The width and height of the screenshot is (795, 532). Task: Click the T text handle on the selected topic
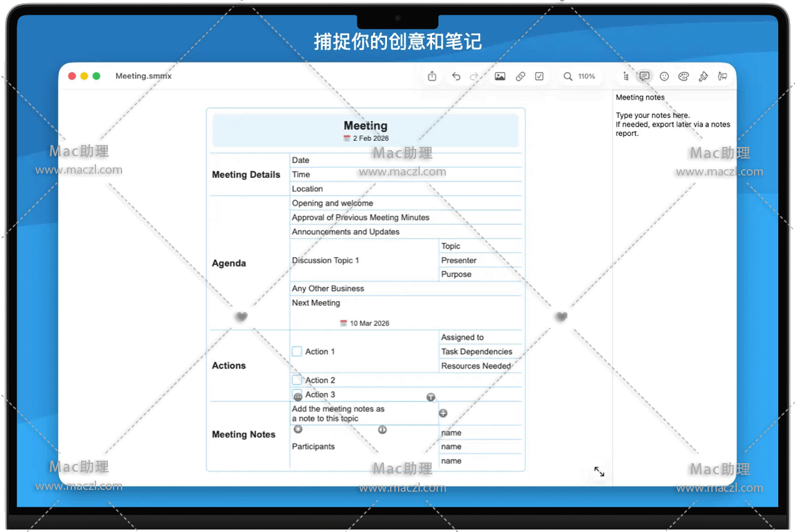tap(431, 397)
